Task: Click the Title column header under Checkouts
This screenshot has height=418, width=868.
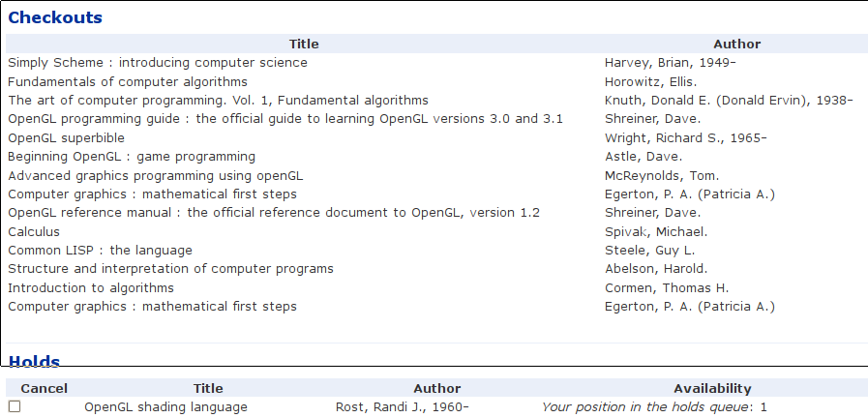Action: (304, 44)
